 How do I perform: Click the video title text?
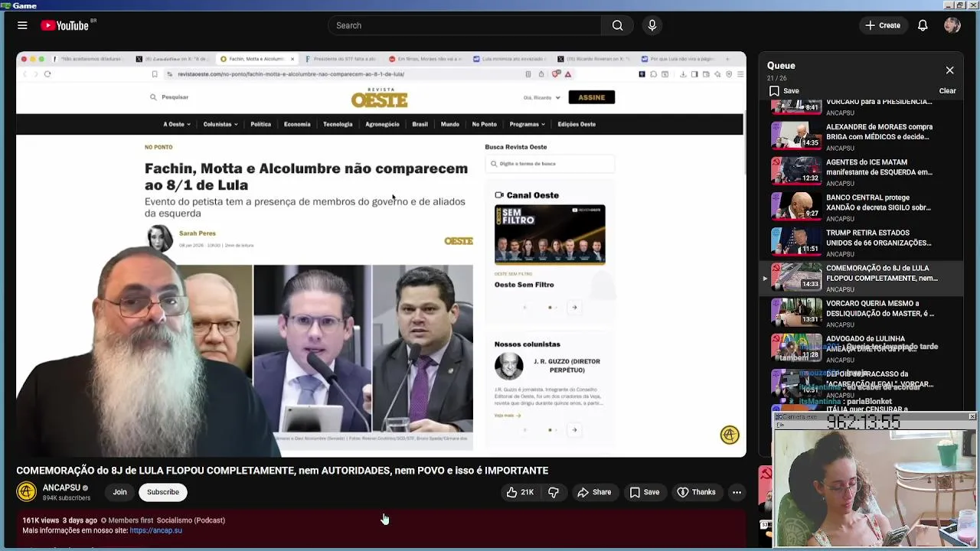(282, 471)
